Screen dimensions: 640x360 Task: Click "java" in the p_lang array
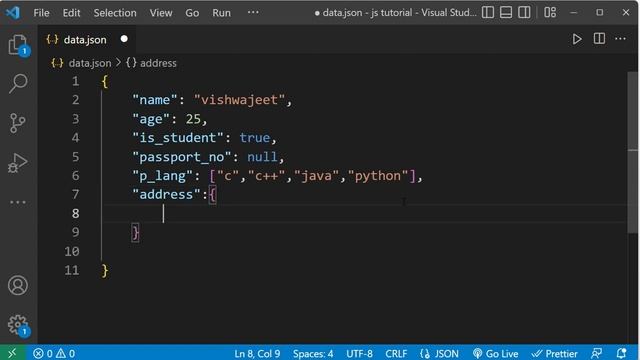click(x=316, y=176)
